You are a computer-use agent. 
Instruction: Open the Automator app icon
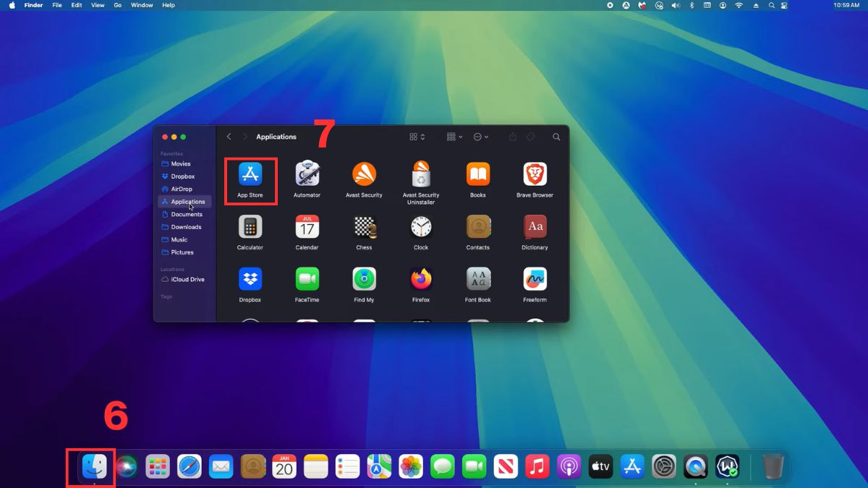pos(307,174)
